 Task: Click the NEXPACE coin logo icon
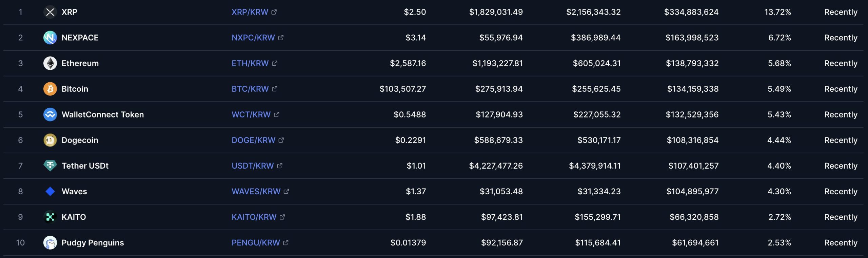pyautogui.click(x=50, y=38)
